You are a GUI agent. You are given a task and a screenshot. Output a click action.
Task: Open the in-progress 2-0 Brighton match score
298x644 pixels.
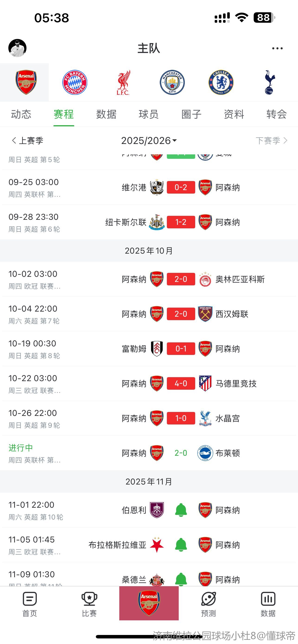pyautogui.click(x=181, y=453)
